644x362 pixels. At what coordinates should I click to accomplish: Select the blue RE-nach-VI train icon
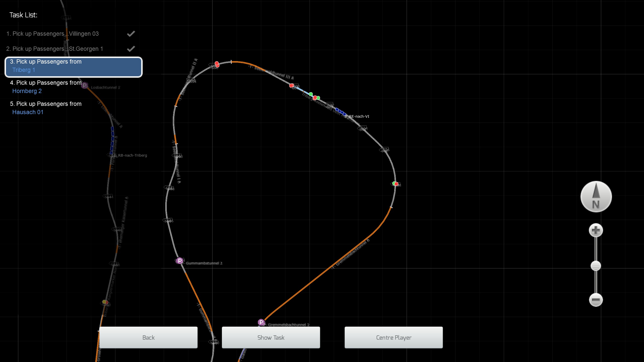tap(341, 111)
